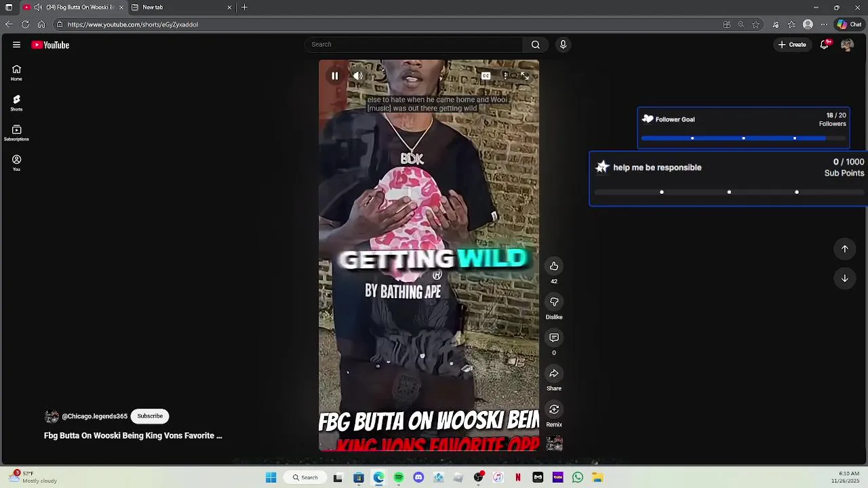This screenshot has width=868, height=488.
Task: Open the apps icon in address bar
Action: 727,24
